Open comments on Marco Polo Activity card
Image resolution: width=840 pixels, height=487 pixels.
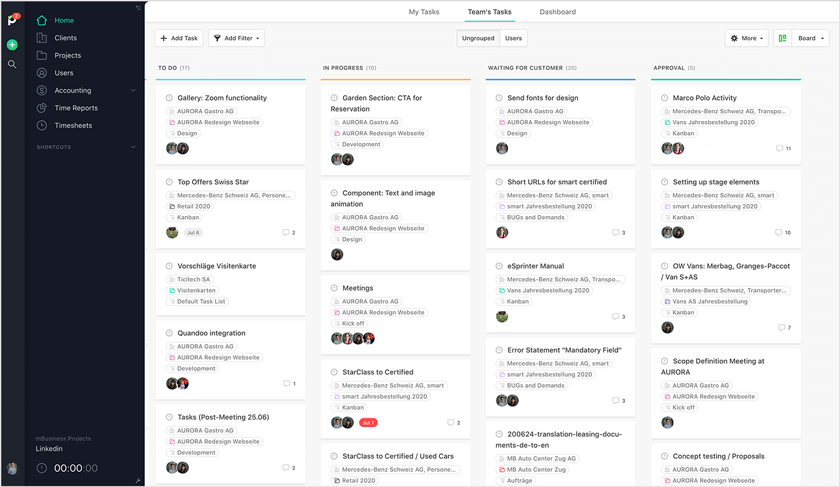coord(784,148)
